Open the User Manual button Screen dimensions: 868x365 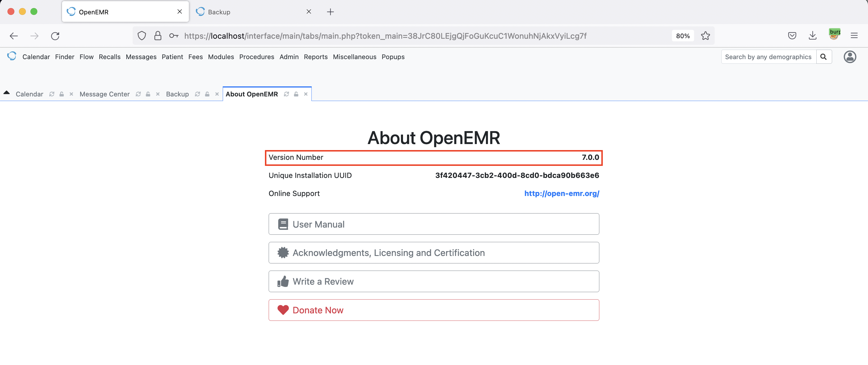point(433,224)
